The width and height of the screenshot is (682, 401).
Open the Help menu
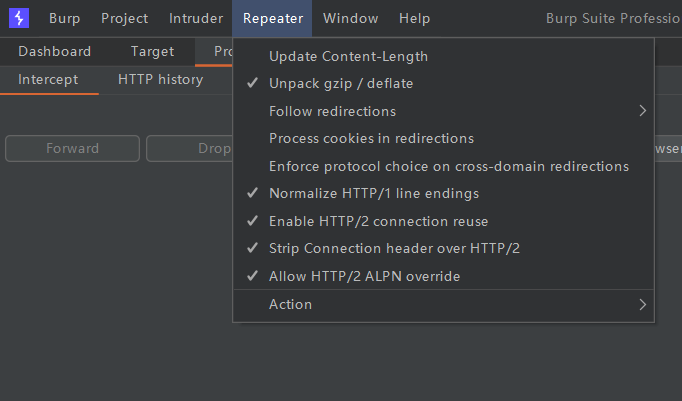point(415,18)
